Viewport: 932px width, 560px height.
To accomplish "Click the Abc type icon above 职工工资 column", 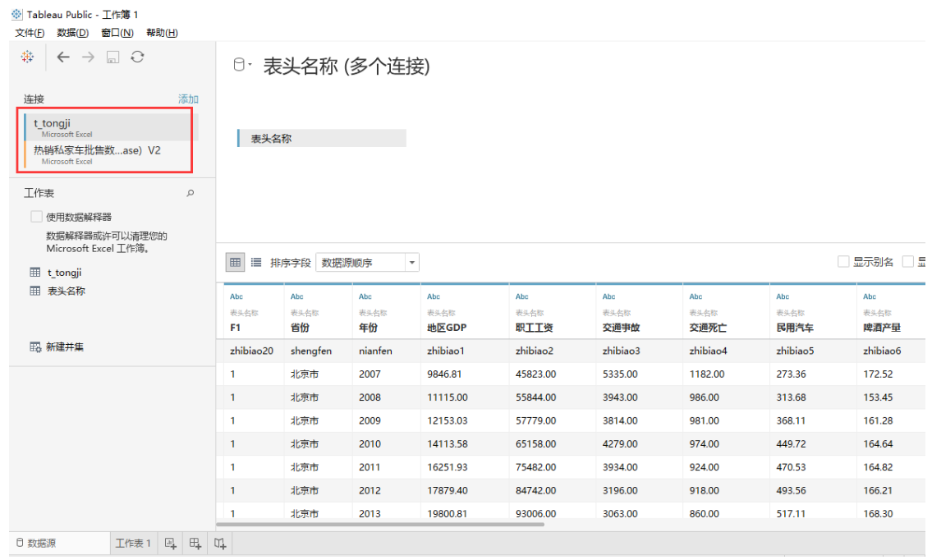I will click(x=522, y=296).
